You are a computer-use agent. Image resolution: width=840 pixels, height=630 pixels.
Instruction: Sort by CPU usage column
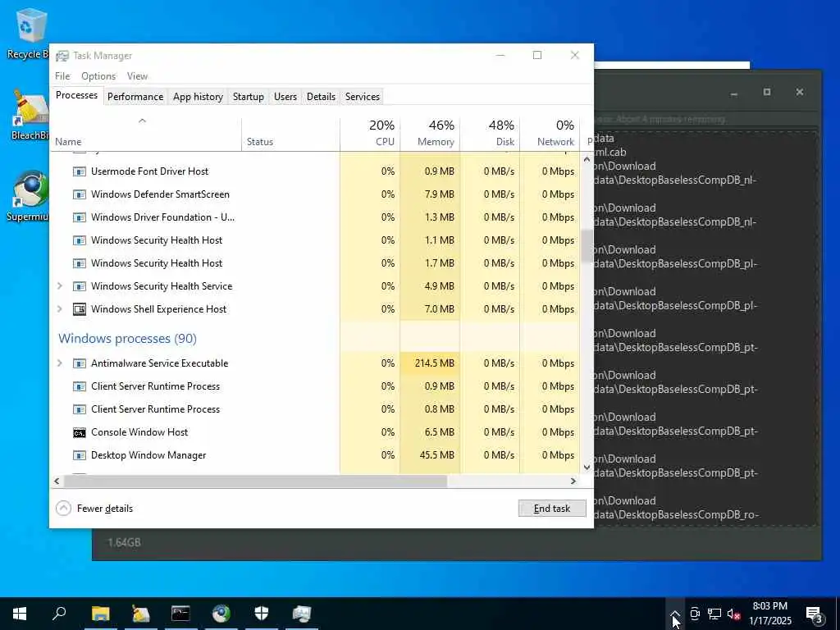(370, 134)
